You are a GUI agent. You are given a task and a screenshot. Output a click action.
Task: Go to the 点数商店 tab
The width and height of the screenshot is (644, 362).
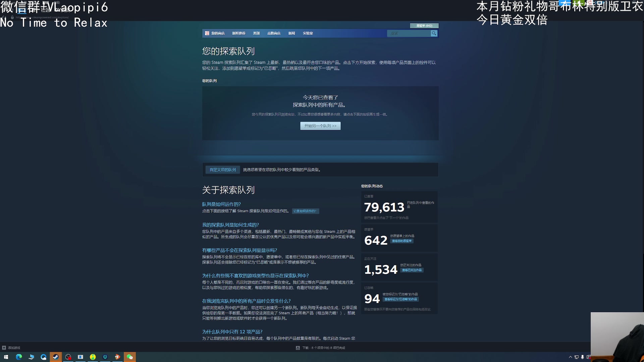point(274,33)
